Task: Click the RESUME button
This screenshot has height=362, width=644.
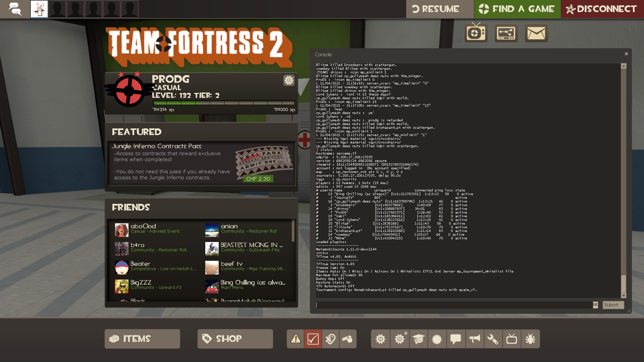Action: (440, 9)
